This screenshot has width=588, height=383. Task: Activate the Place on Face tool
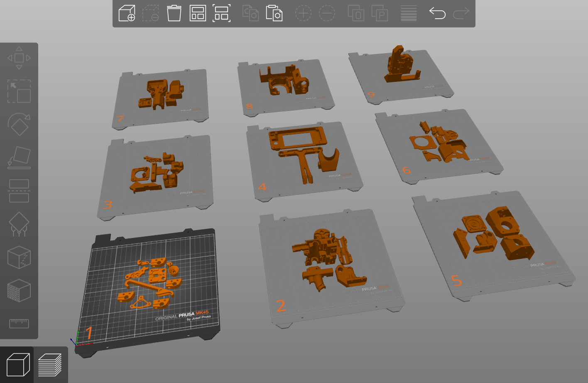pos(19,157)
